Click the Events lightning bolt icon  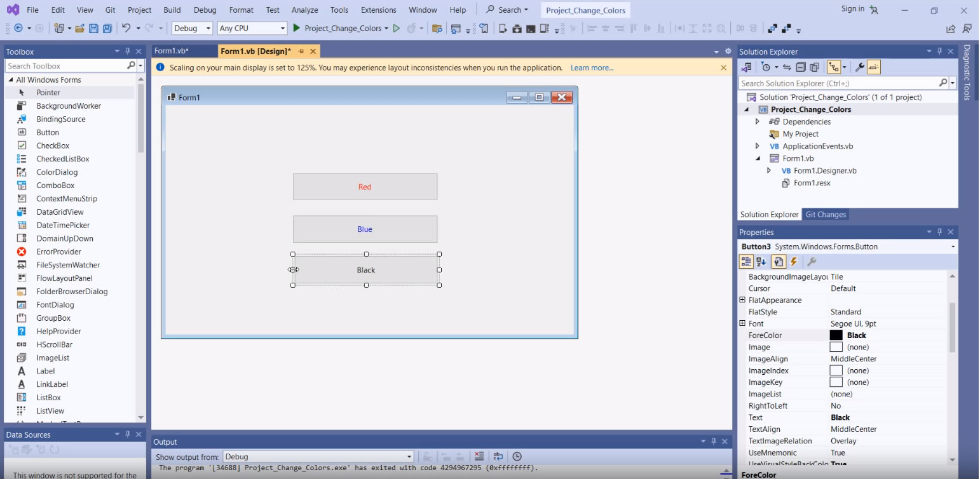[793, 262]
